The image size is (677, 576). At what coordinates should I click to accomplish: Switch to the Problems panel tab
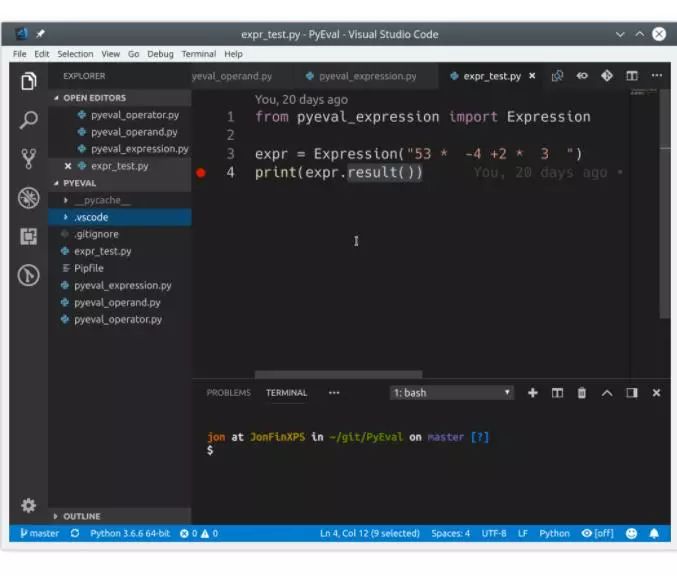coord(228,393)
